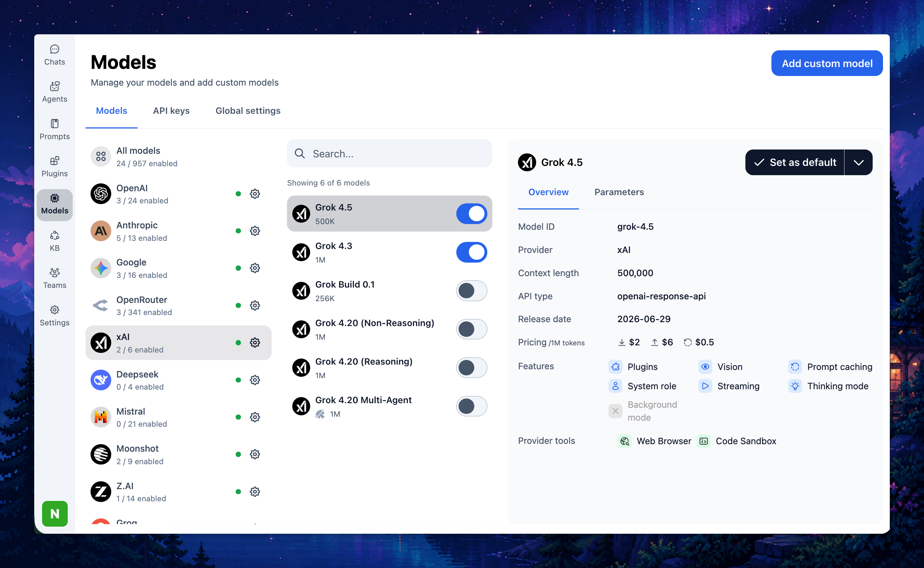Click the Background mode disabled icon
The image size is (924, 568).
616,411
